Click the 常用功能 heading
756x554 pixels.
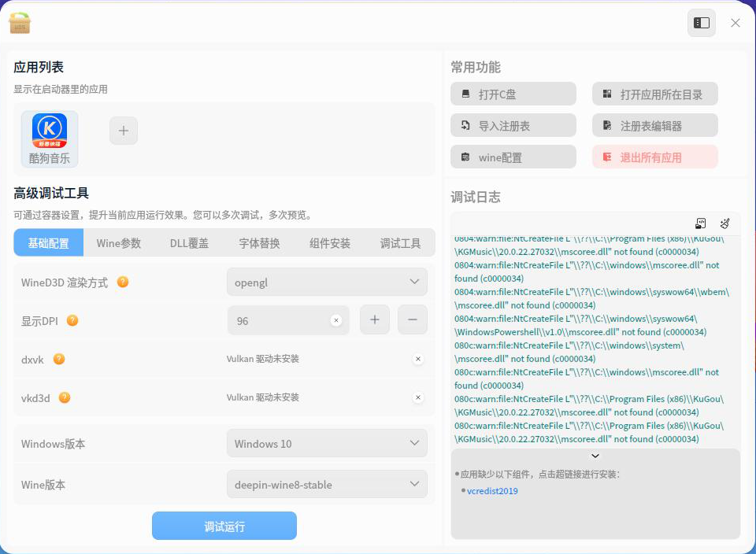[x=476, y=67]
